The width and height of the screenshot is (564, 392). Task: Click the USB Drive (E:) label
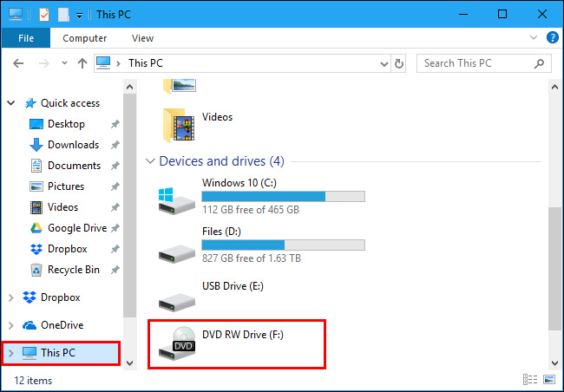coord(233,286)
